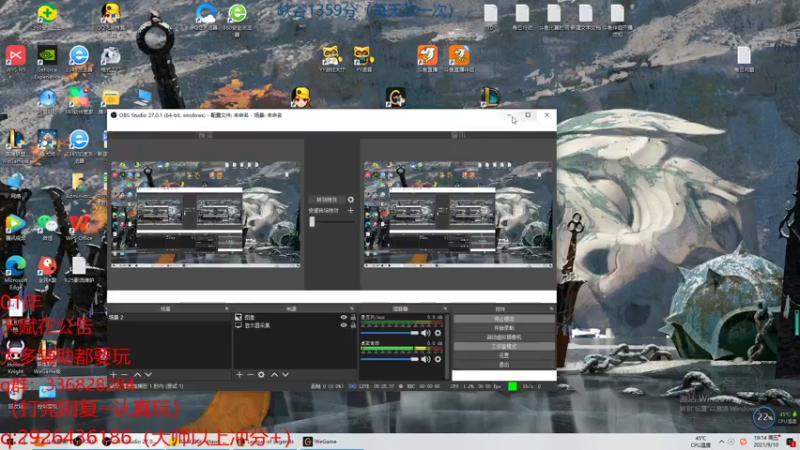Adjust the Mic/Aux volume slider
Viewport: 800px width, 450px height.
pyautogui.click(x=390, y=333)
